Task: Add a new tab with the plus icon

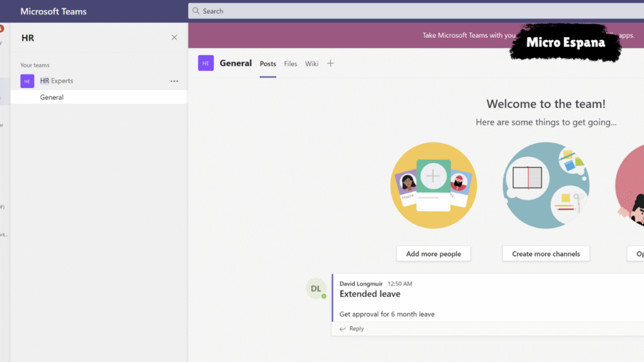Action: 330,63
